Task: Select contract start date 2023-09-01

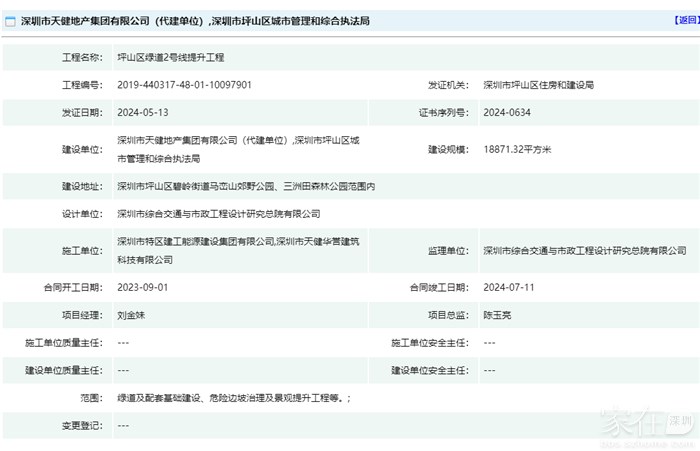Action: coord(142,286)
